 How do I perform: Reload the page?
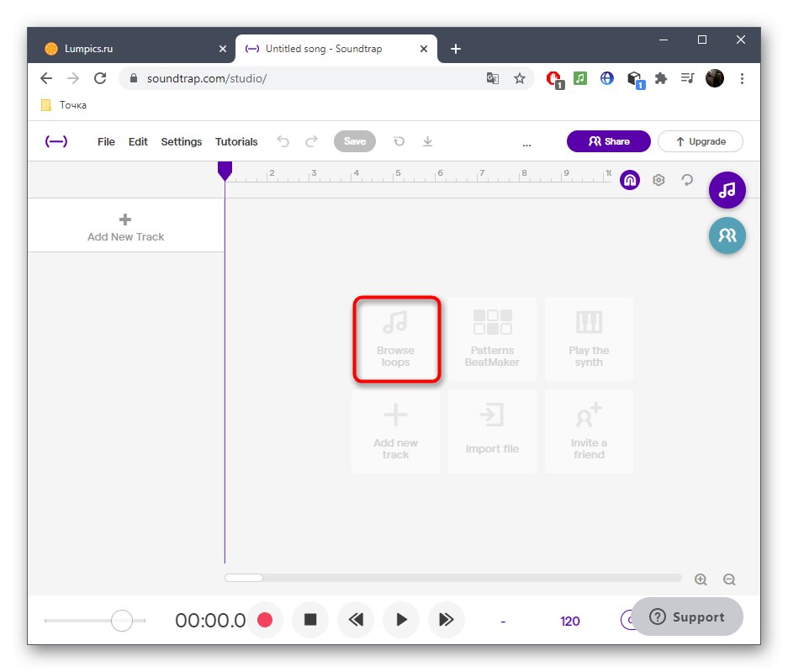pyautogui.click(x=100, y=78)
